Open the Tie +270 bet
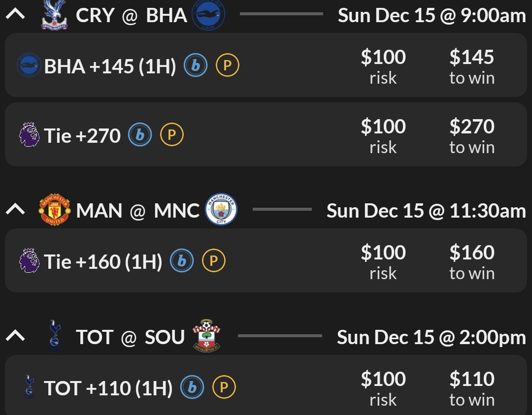 click(x=82, y=136)
